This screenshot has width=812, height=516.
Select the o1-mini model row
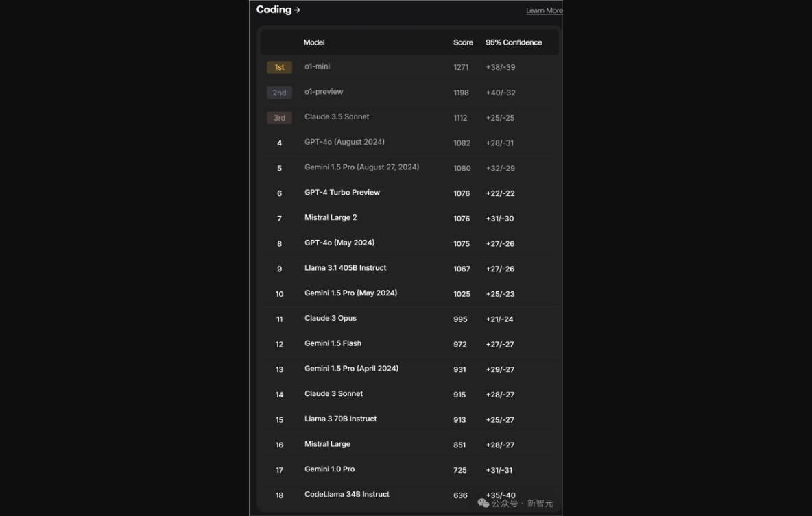coord(317,66)
